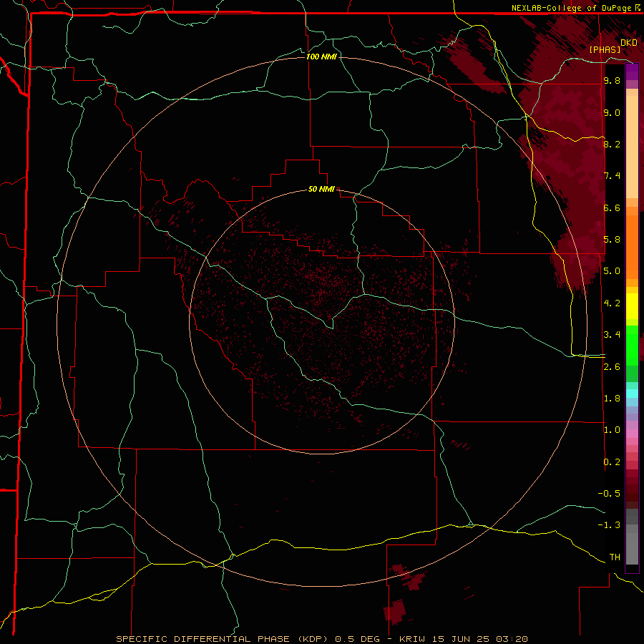The height and width of the screenshot is (644, 644).
Task: Pick the orange band on the color bar
Action: 632,246
